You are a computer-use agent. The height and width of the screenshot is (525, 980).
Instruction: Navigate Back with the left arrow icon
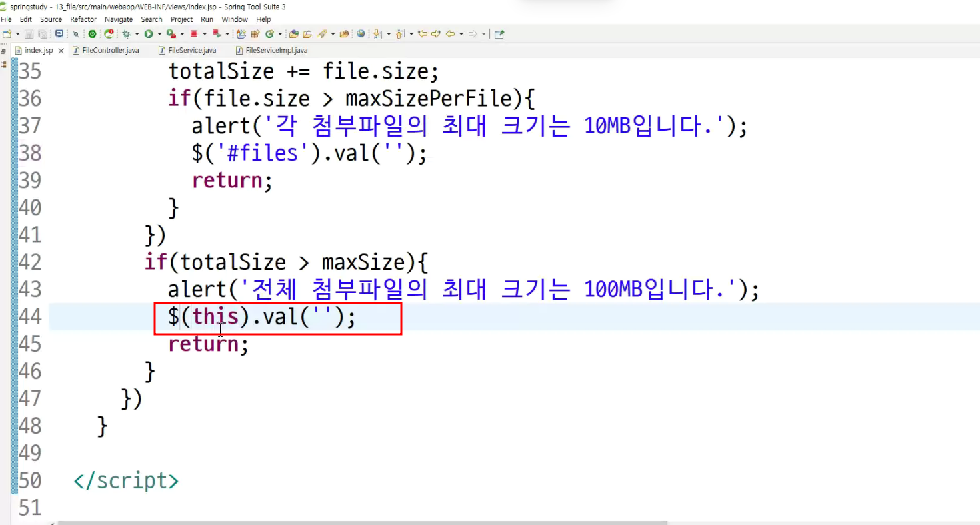[450, 33]
